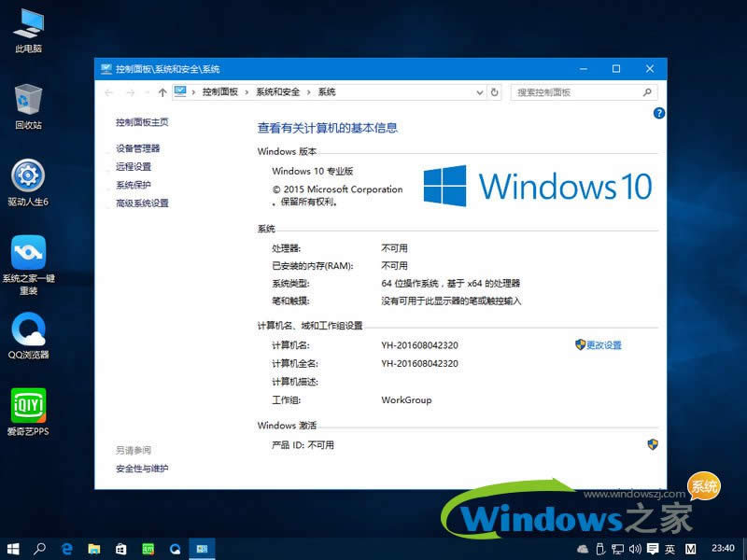Click the Windows activation shield icon

653,444
